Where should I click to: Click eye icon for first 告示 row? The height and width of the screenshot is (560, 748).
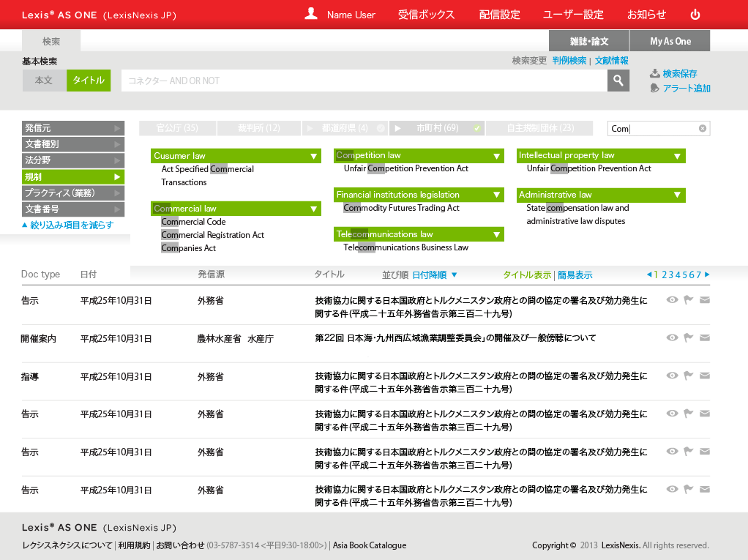click(672, 299)
